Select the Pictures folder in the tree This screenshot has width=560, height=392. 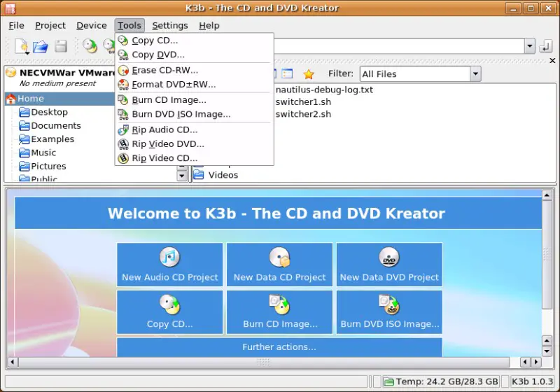pyautogui.click(x=43, y=167)
